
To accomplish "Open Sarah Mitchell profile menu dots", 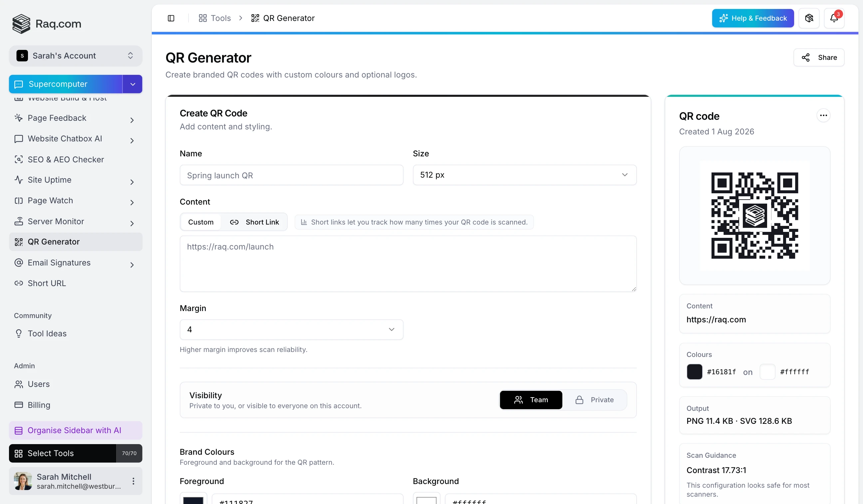I will pos(133,481).
